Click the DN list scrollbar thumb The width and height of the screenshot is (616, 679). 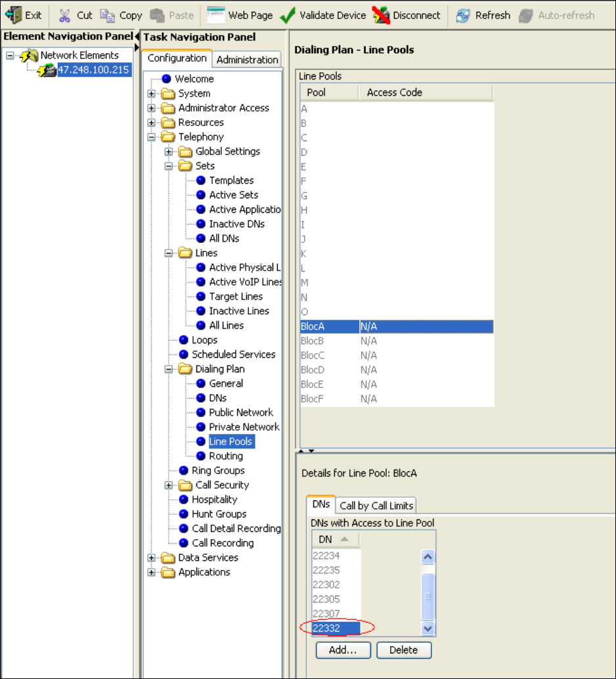tap(428, 596)
